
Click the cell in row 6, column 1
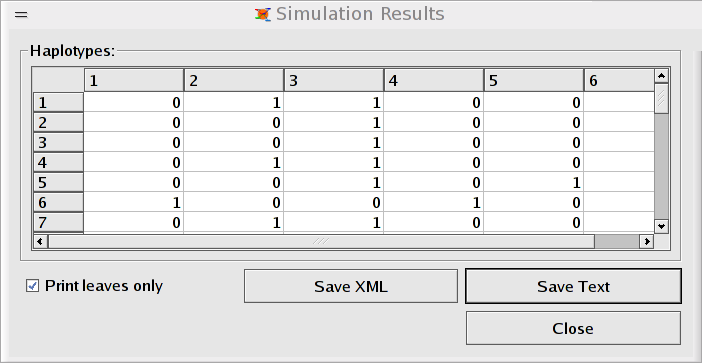133,203
